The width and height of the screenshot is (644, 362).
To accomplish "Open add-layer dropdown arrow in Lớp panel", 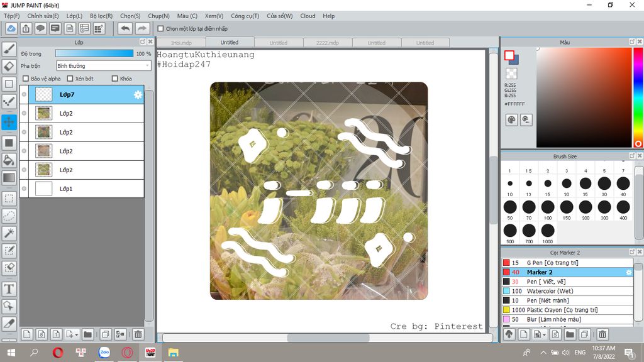I will click(x=76, y=335).
